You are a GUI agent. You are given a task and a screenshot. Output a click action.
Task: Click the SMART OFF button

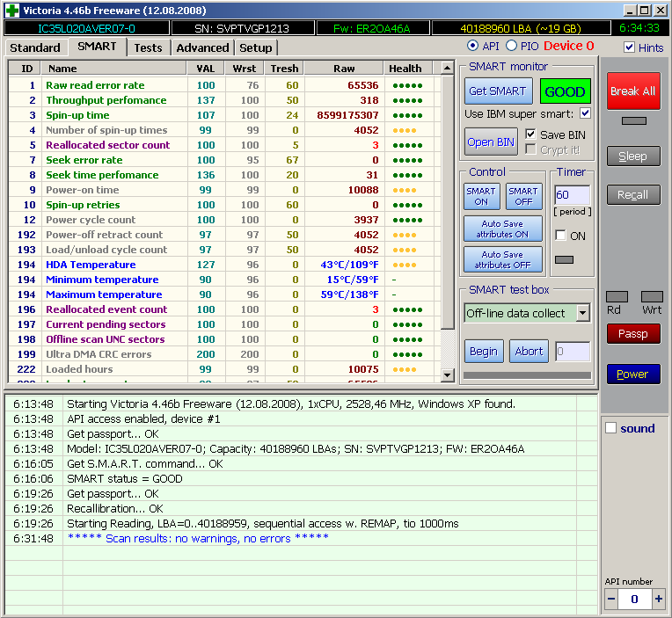(x=523, y=196)
